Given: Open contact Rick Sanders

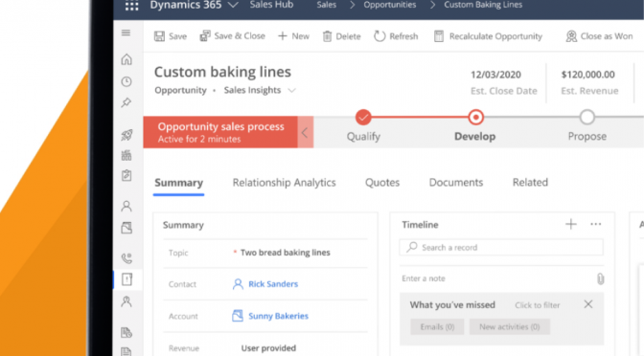Looking at the screenshot, I should click(x=273, y=284).
